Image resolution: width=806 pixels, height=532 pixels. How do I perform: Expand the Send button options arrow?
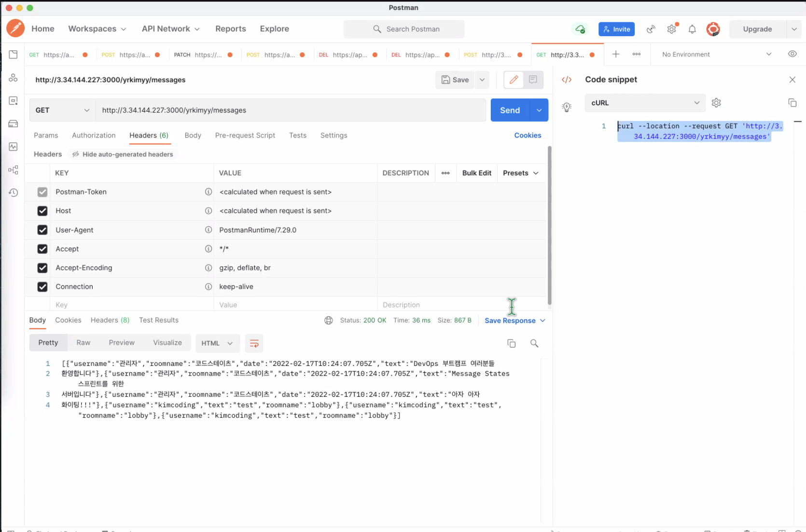(x=539, y=110)
